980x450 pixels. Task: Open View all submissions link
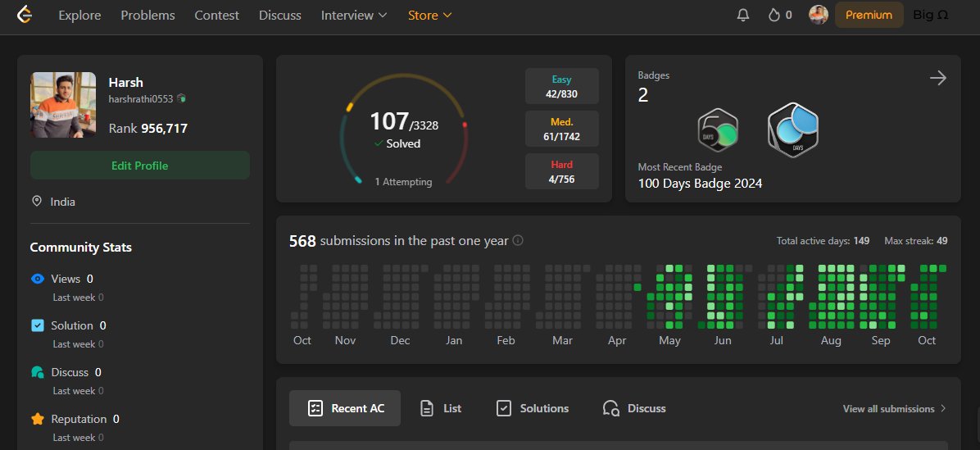point(895,408)
